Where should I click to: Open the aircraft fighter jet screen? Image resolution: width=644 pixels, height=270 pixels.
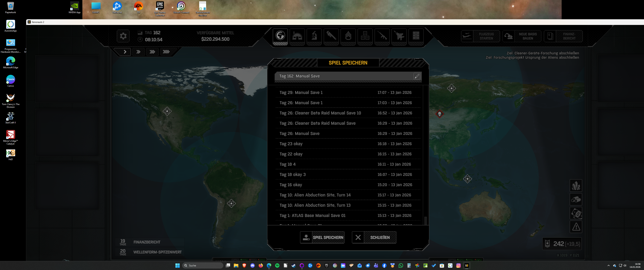tap(399, 36)
